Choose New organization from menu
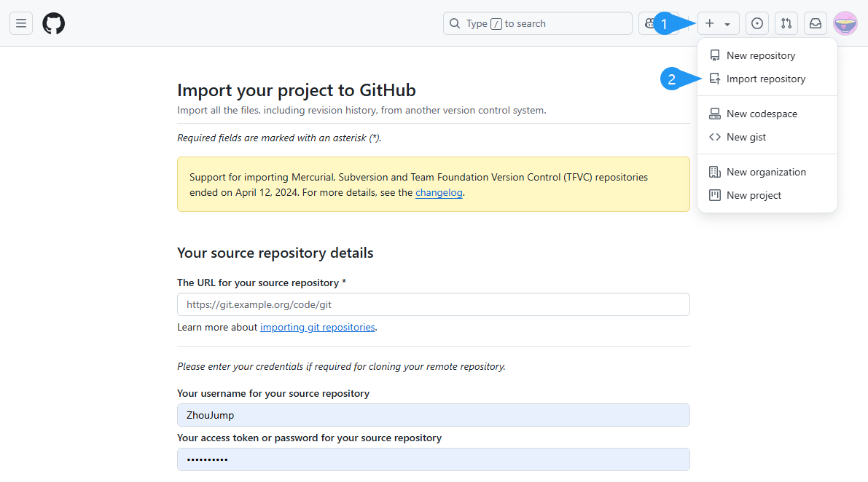This screenshot has width=868, height=482. click(x=766, y=172)
